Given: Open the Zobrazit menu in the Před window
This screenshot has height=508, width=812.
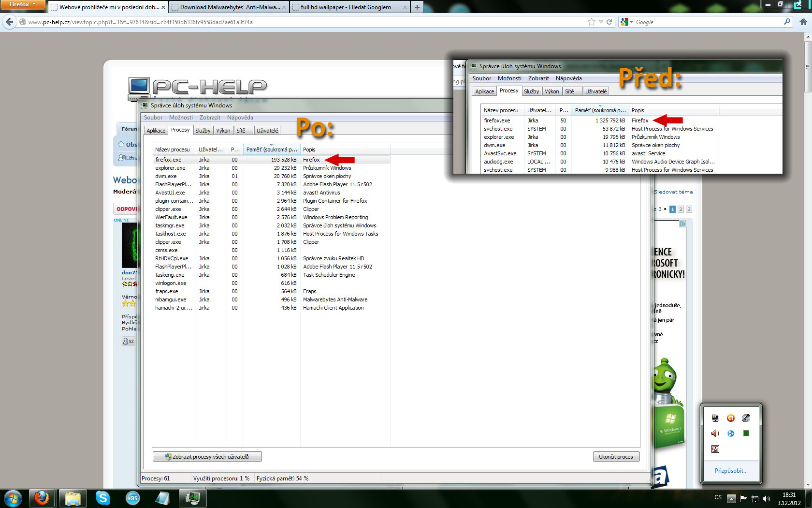Looking at the screenshot, I should (538, 78).
